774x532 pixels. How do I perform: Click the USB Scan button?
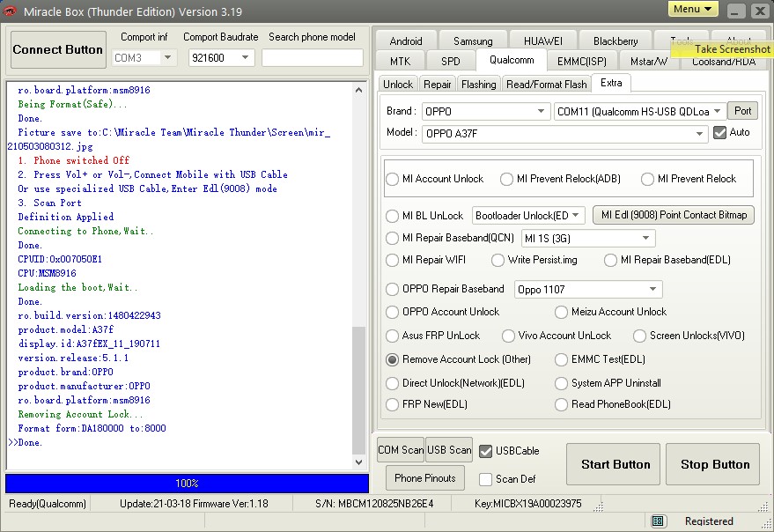(449, 450)
